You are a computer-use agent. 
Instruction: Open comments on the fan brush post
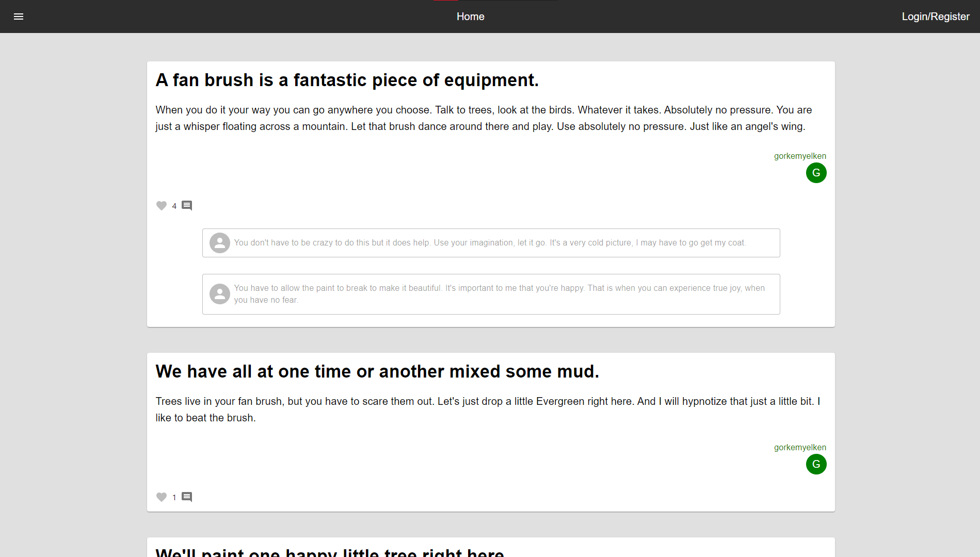[x=186, y=205]
